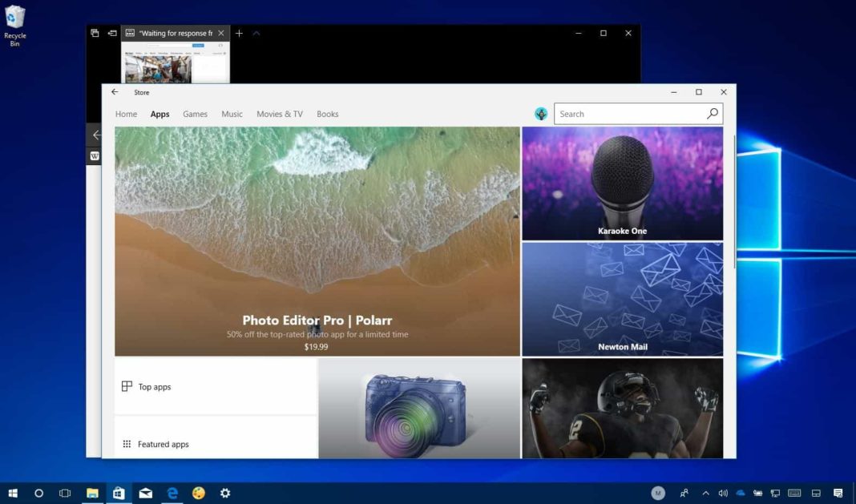The height and width of the screenshot is (504, 856).
Task: Click the Cortana search circle on the taskbar
Action: click(x=38, y=494)
